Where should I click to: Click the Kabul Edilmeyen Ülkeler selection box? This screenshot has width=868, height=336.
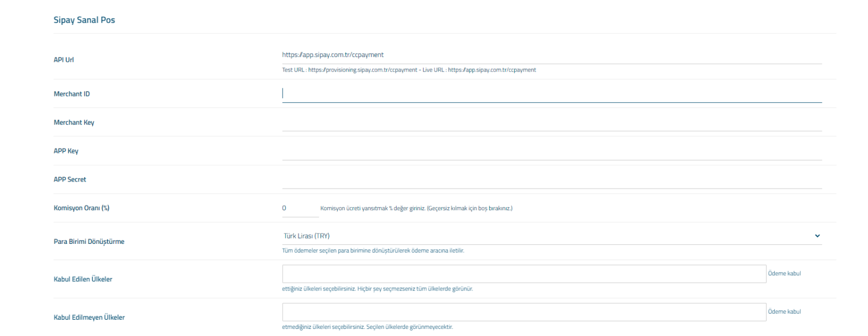pos(524,312)
